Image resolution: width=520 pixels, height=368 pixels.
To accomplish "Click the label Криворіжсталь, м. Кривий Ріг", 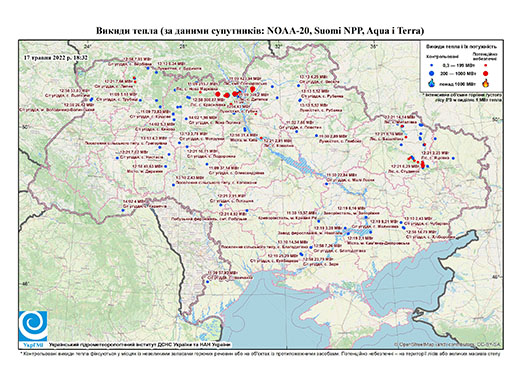I will point(288,218).
